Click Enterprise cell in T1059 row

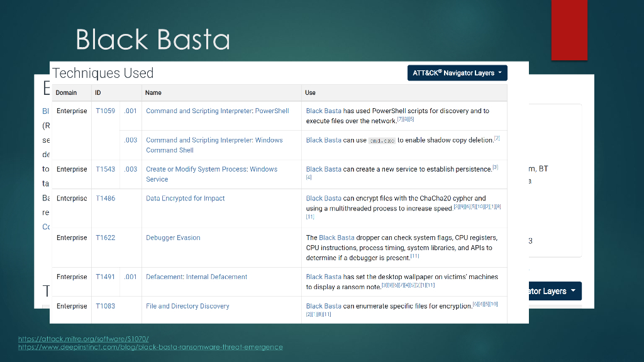[72, 111]
